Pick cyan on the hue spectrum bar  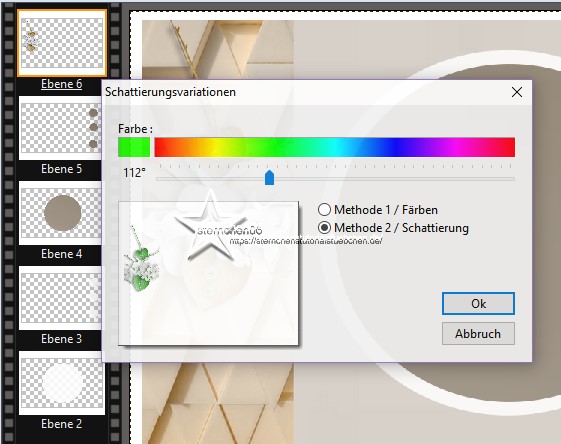click(x=335, y=147)
